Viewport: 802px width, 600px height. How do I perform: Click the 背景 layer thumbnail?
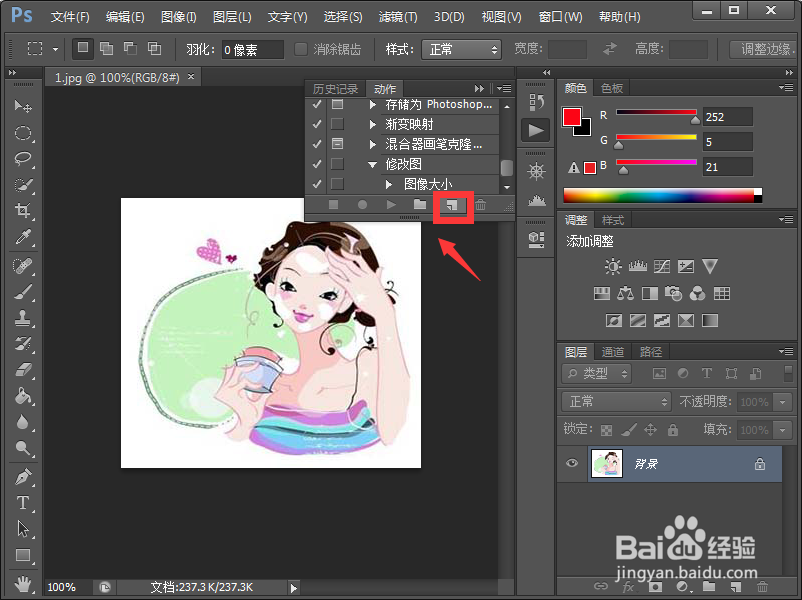[x=607, y=463]
